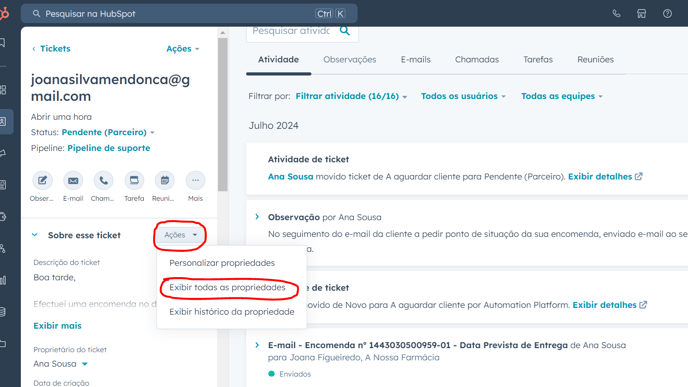Open the top Ações dropdown beside Tickets
This screenshot has height=387, width=688.
point(183,49)
